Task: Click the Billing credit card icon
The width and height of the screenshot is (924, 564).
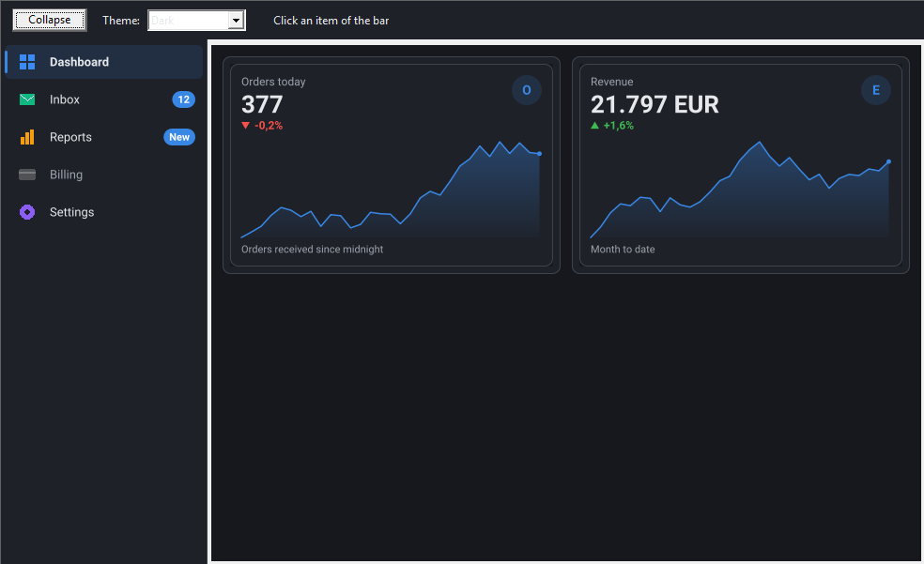Action: [27, 175]
